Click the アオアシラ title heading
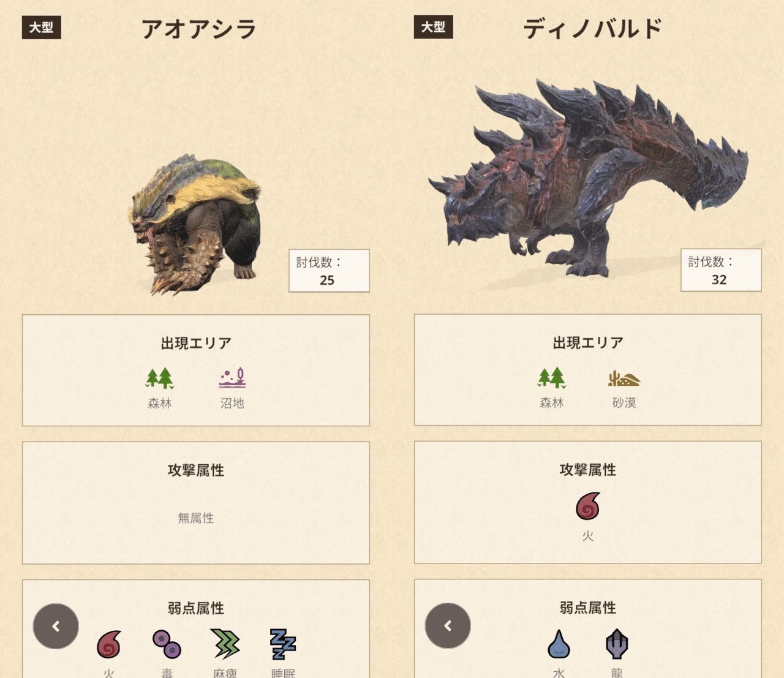The height and width of the screenshot is (678, 784). [199, 29]
